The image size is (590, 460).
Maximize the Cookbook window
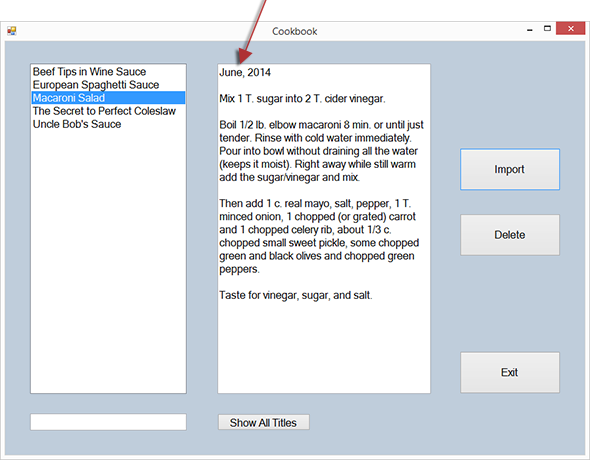(547, 29)
